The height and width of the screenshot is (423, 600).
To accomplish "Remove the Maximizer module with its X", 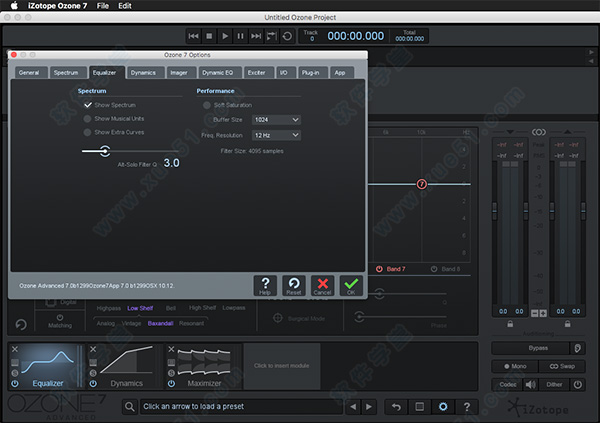I will 171,349.
